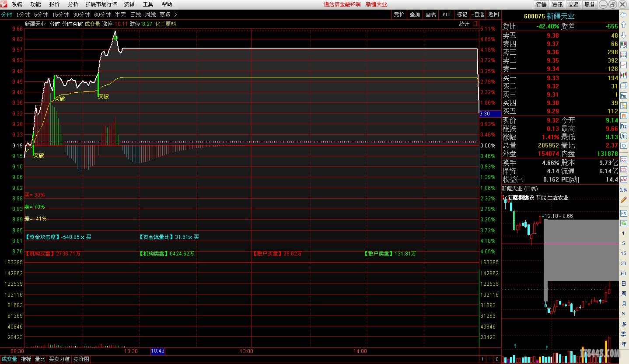Select the 量比 bottom tab
The height and width of the screenshot is (364, 629).
click(40, 359)
